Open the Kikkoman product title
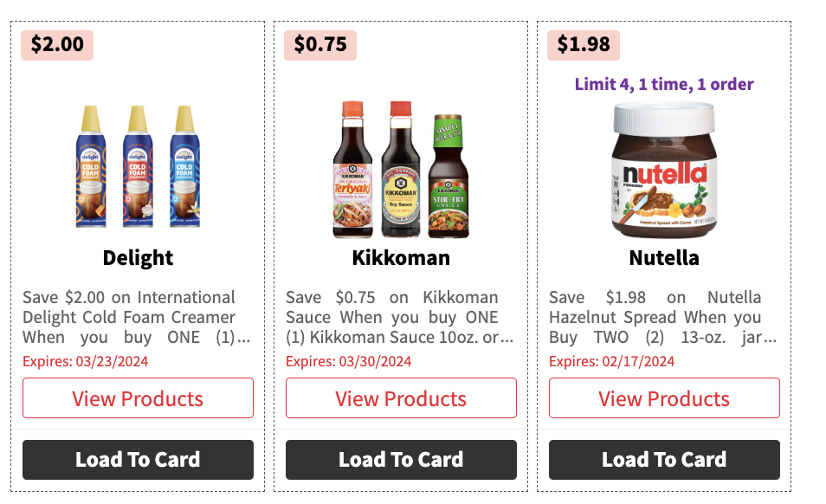The height and width of the screenshot is (504, 826). click(401, 257)
